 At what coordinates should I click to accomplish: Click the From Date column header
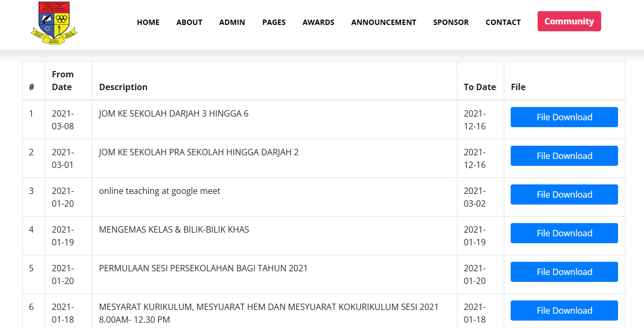[x=62, y=81]
